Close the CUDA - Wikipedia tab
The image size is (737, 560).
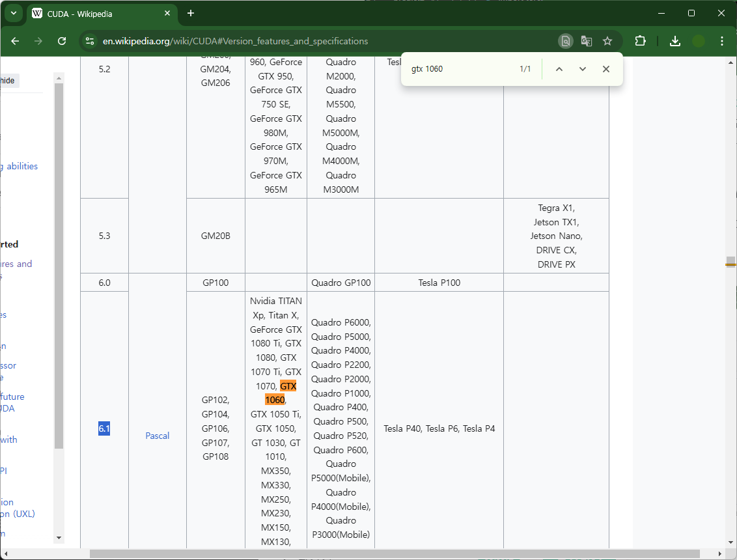(167, 13)
